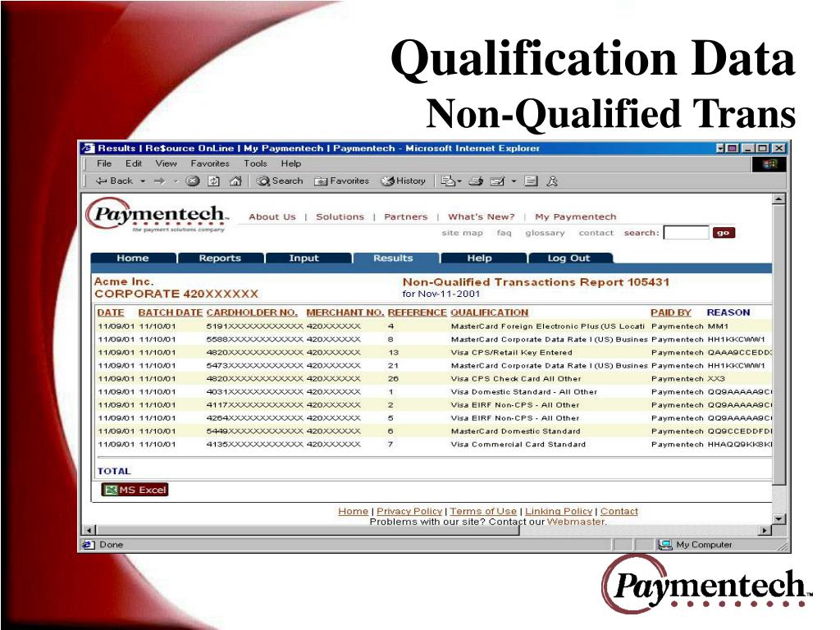
Task: Click the contact link near search
Action: click(x=596, y=233)
